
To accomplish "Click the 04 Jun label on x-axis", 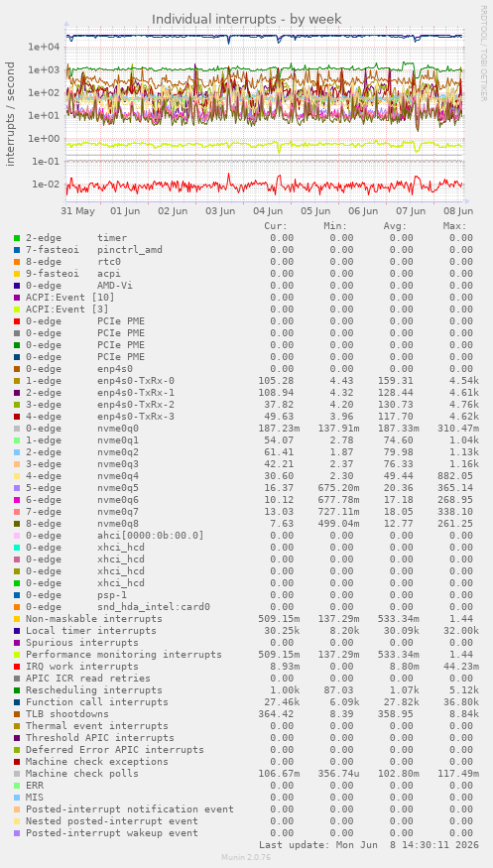I will coord(268,211).
